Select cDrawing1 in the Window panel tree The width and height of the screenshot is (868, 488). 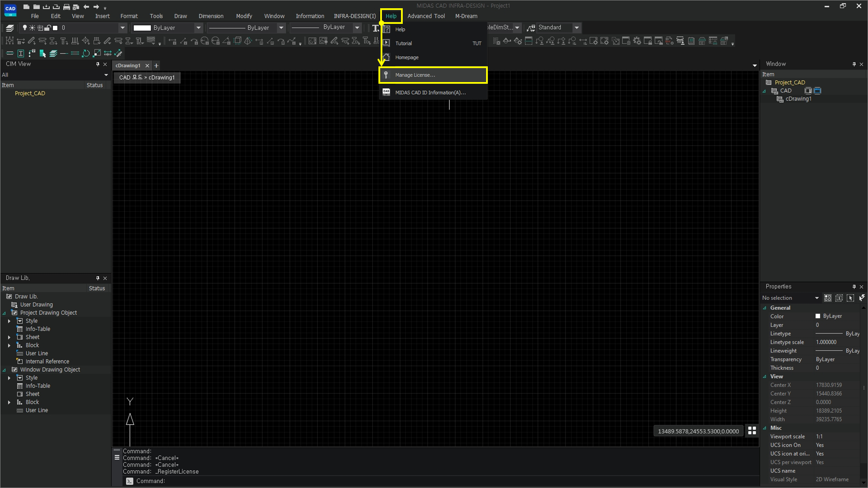pyautogui.click(x=798, y=99)
